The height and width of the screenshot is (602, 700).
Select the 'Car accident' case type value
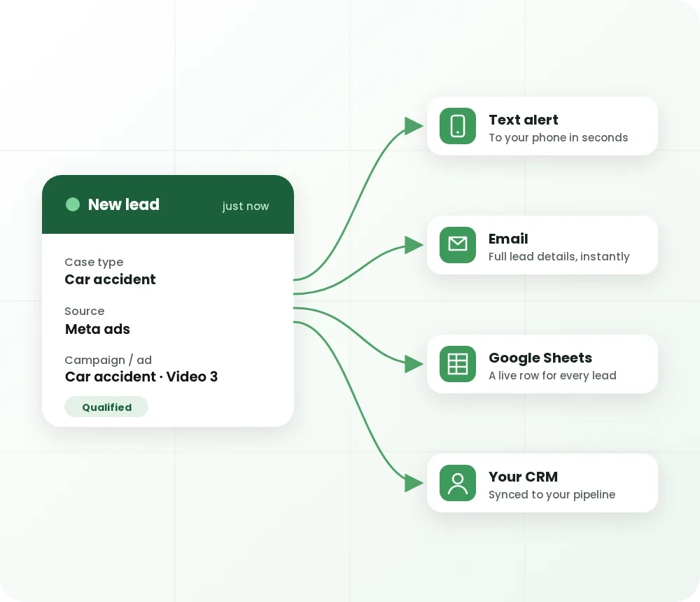coord(111,279)
